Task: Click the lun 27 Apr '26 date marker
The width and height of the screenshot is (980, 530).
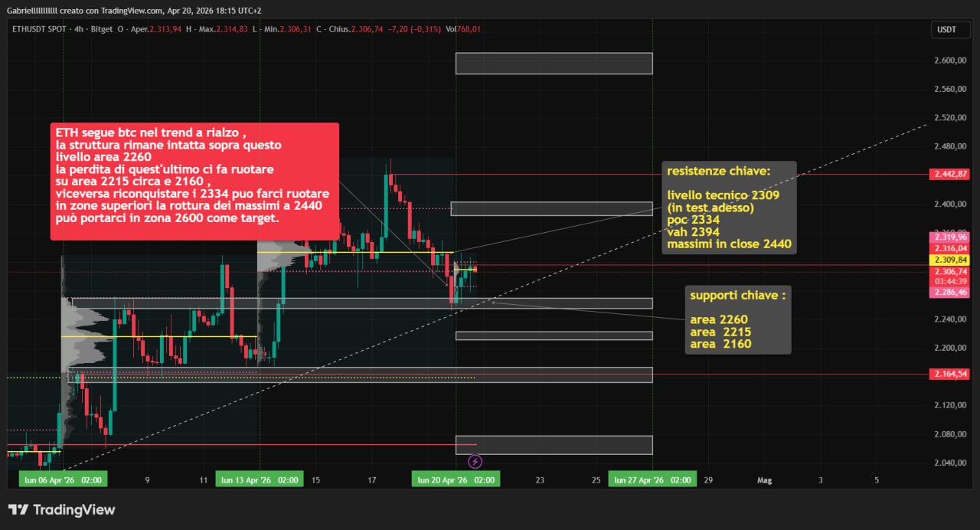Action: [x=652, y=479]
